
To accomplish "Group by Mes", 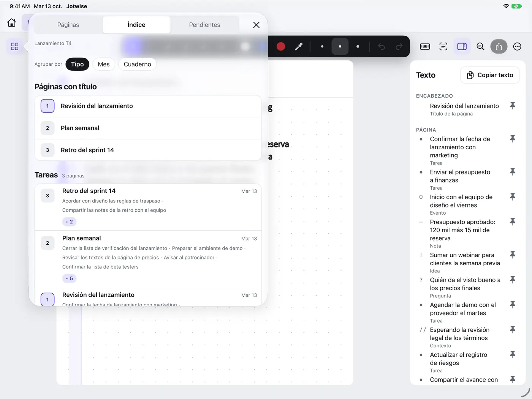I will [x=104, y=64].
